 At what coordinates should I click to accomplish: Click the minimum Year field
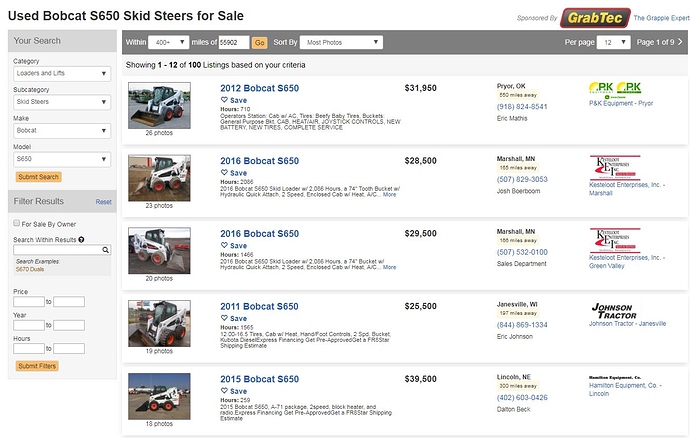29,325
